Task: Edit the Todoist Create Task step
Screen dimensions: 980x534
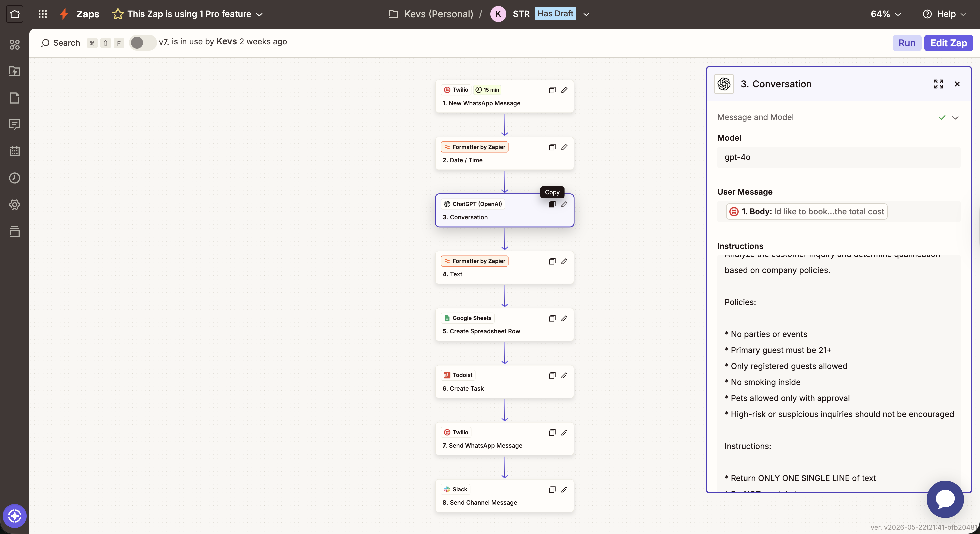Action: point(564,375)
